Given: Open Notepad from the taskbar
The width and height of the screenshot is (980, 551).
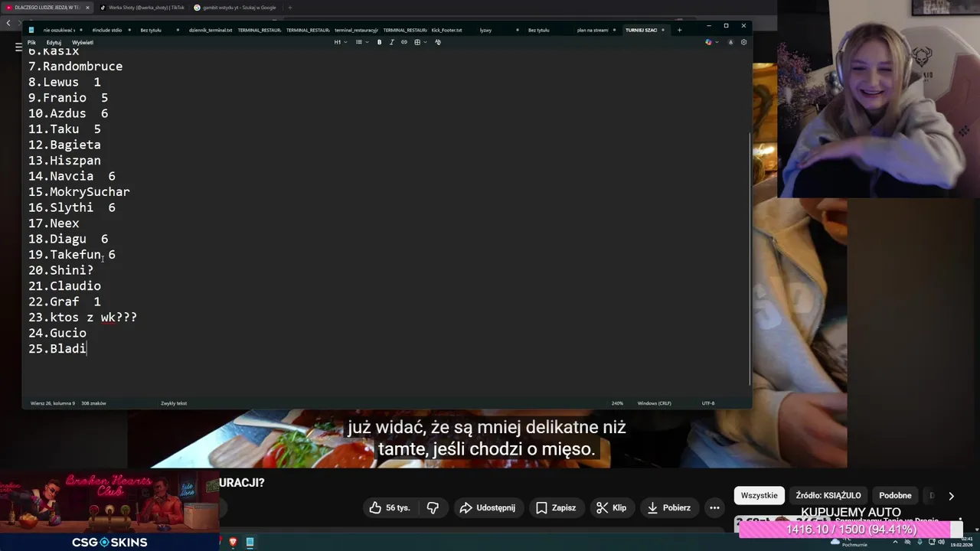Looking at the screenshot, I should tap(250, 542).
